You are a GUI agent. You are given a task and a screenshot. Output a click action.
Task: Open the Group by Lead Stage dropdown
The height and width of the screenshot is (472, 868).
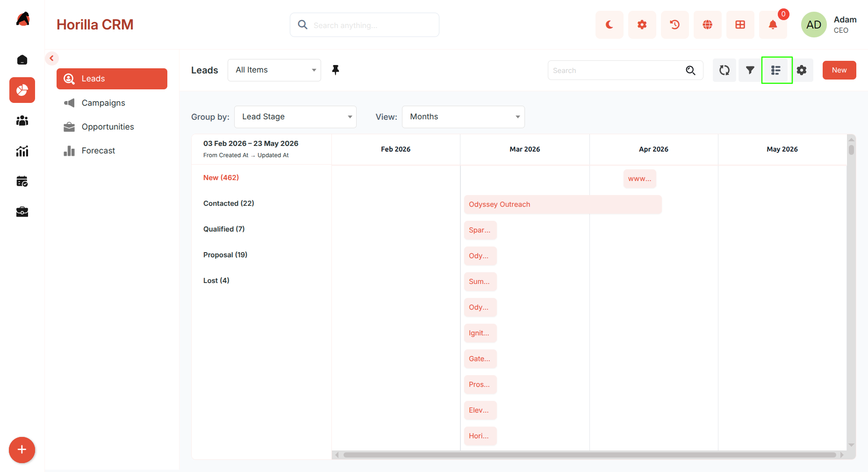click(x=295, y=117)
